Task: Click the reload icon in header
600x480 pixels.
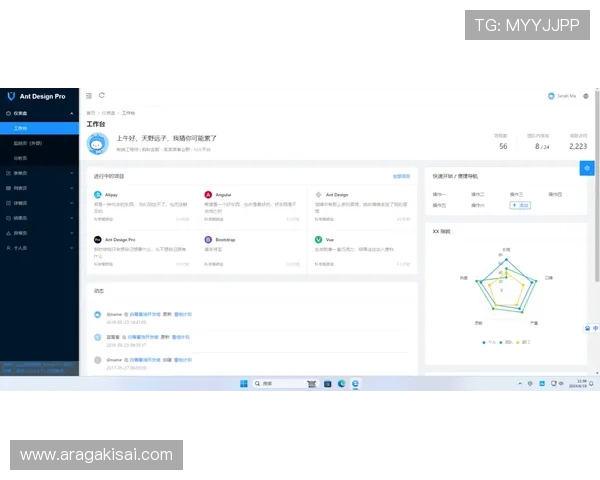Action: [x=101, y=96]
